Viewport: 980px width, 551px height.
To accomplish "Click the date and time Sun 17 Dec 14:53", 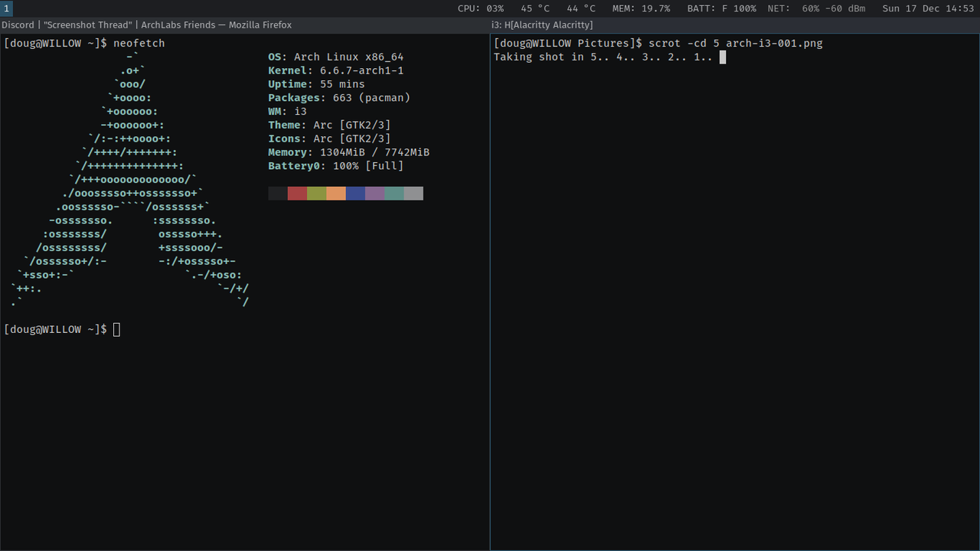I will click(928, 8).
